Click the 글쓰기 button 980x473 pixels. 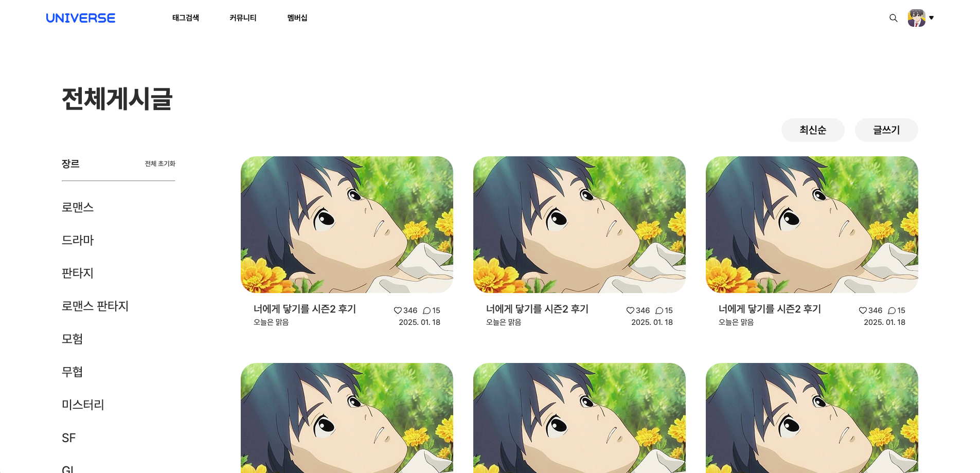pos(886,130)
